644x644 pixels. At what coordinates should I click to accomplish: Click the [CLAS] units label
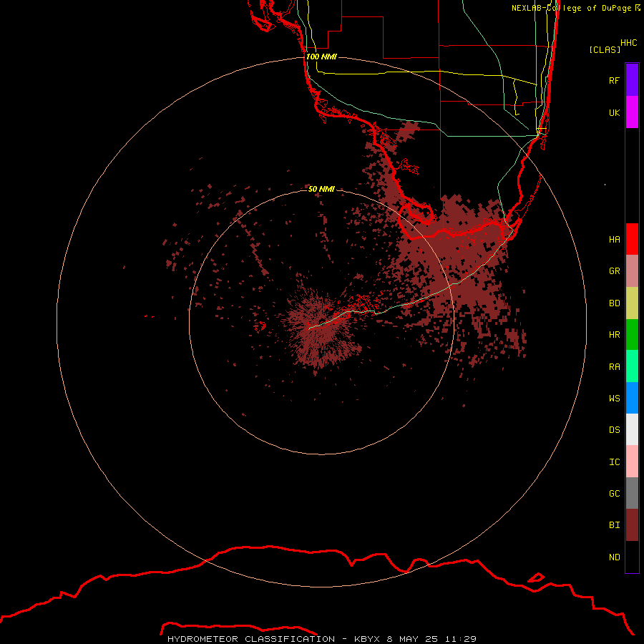click(x=605, y=49)
